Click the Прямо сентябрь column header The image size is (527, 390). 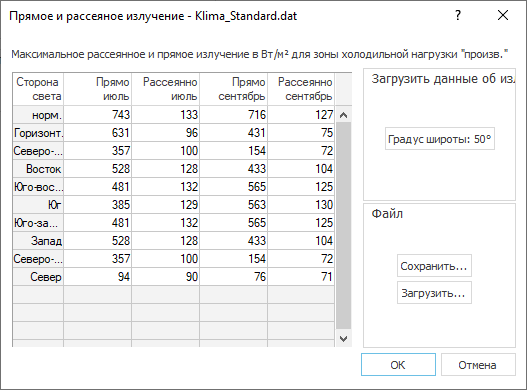coord(234,89)
